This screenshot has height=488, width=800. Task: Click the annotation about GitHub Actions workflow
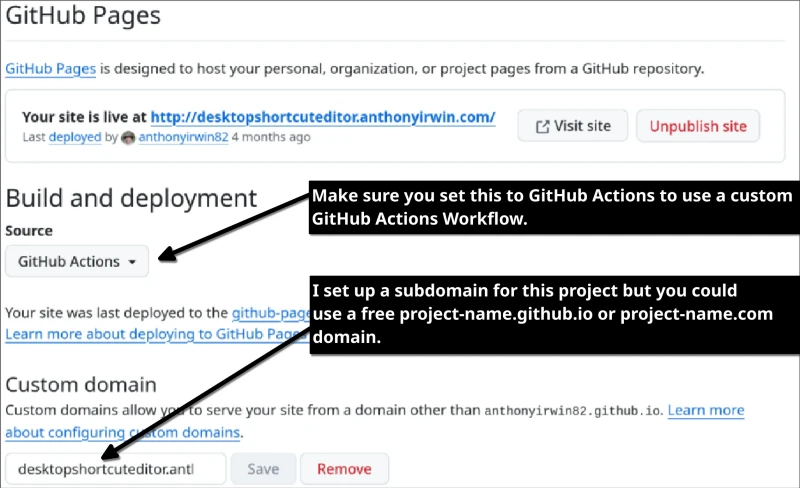pyautogui.click(x=551, y=207)
